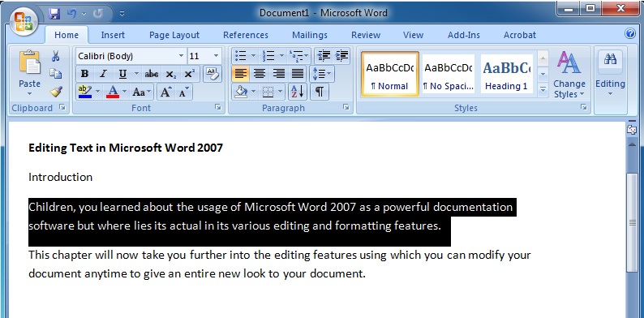644x318 pixels.
Task: Show paragraph marks with pilcrow icon
Action: coord(320,92)
